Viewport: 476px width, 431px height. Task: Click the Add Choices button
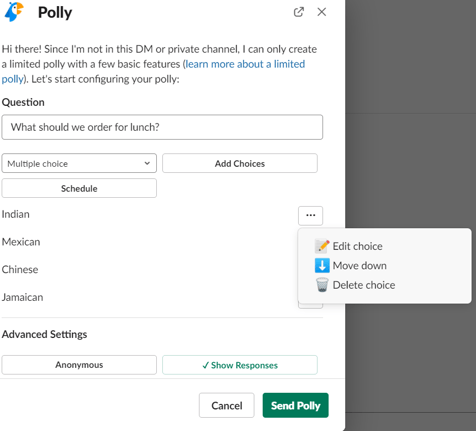coord(240,163)
